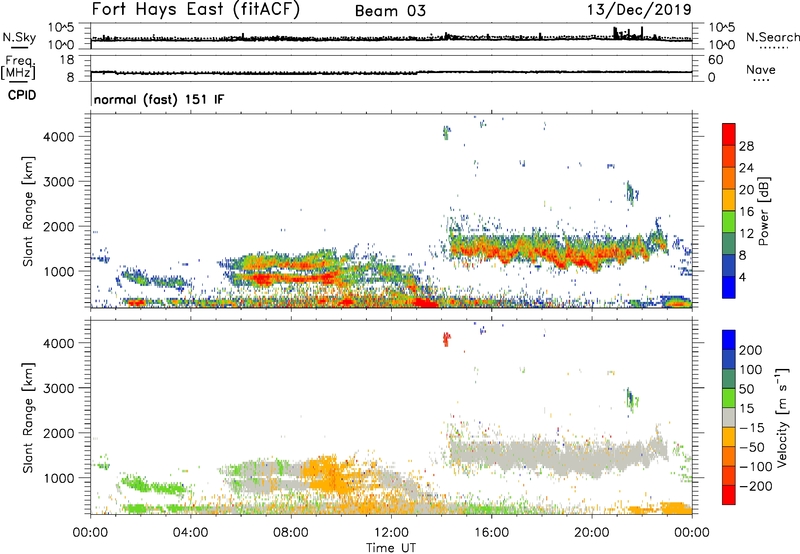Click the velocity panel 'Slant Range [km]' label
Screen dimensions: 800x554
[28, 418]
